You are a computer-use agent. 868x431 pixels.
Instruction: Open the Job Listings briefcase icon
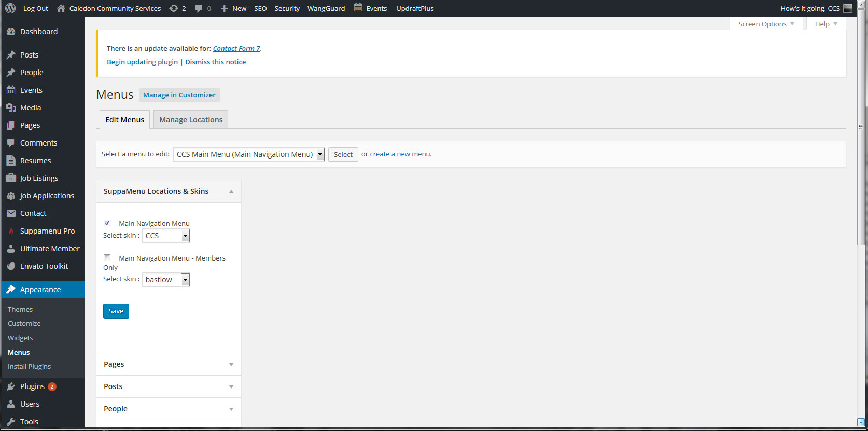tap(11, 178)
